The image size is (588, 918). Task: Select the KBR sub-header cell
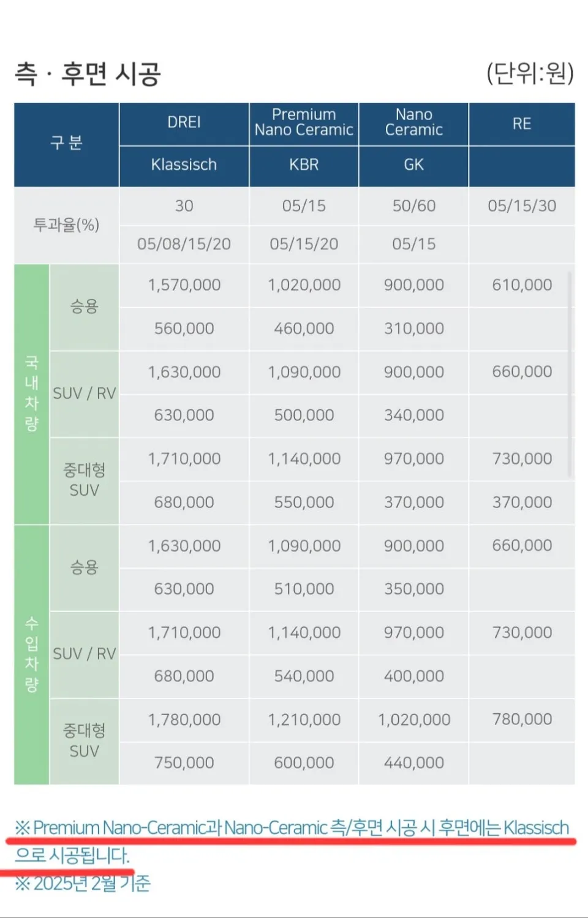click(304, 165)
